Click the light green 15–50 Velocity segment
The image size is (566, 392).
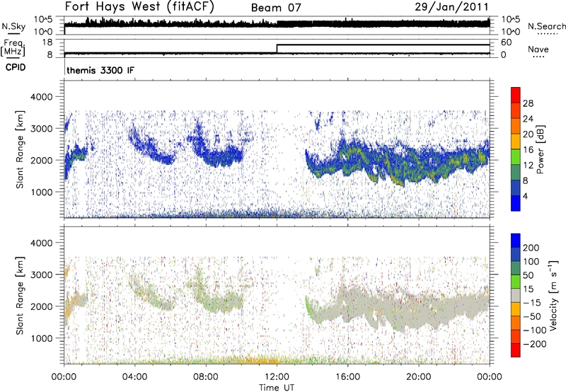click(x=516, y=282)
